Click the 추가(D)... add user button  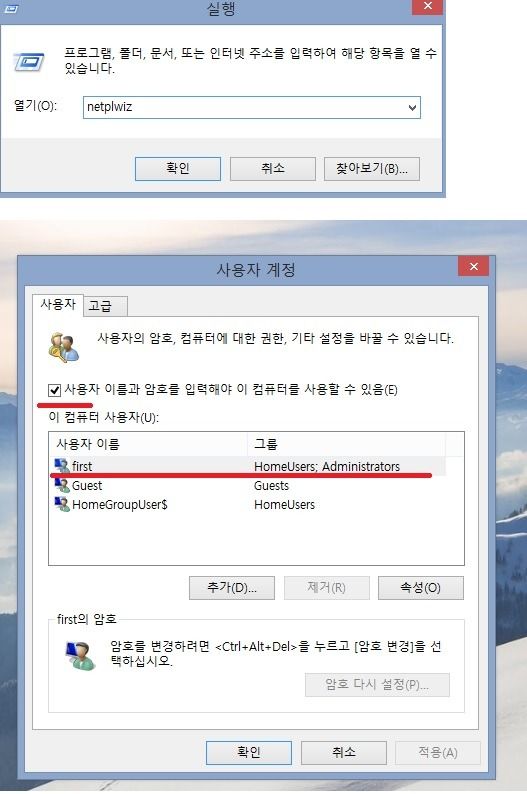pos(232,588)
